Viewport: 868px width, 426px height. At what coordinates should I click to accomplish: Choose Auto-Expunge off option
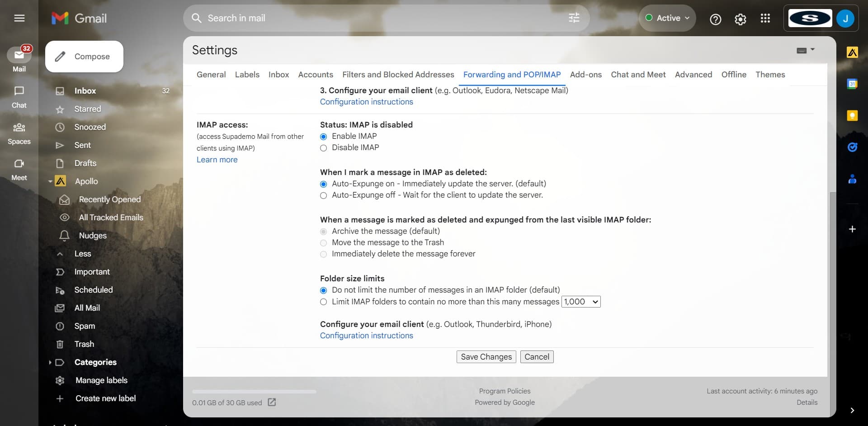(x=323, y=195)
